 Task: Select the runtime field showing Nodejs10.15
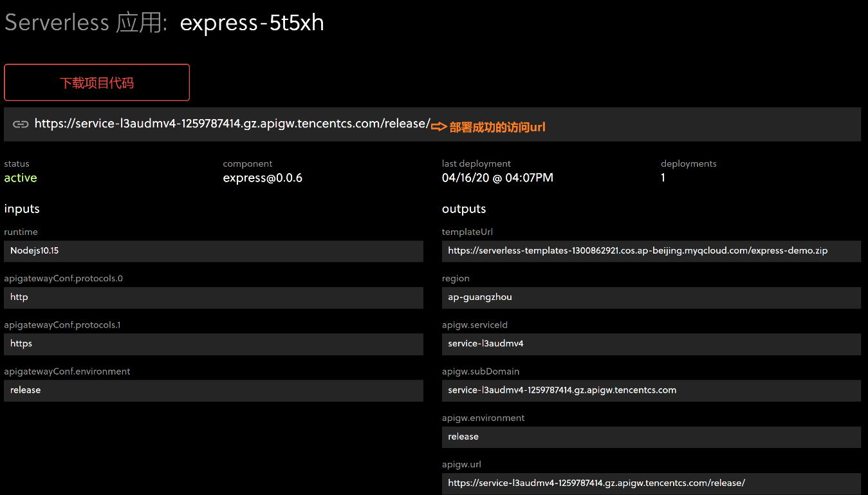[214, 250]
